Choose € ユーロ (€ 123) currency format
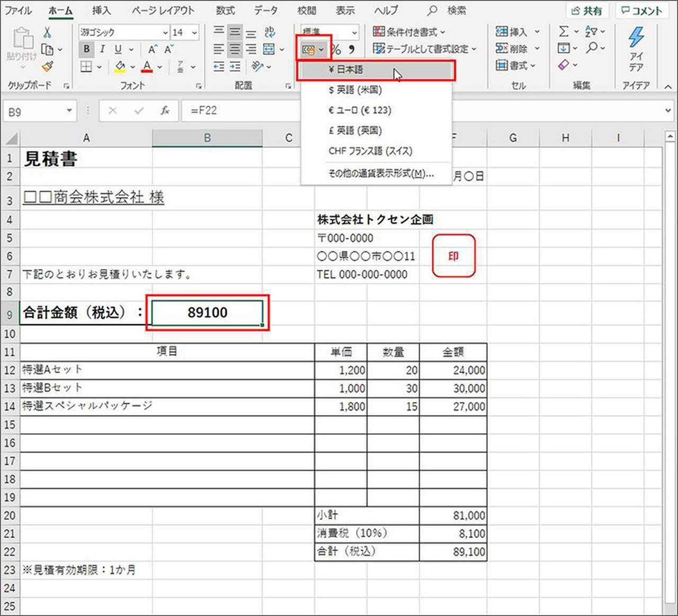The width and height of the screenshot is (678, 616). click(376, 110)
